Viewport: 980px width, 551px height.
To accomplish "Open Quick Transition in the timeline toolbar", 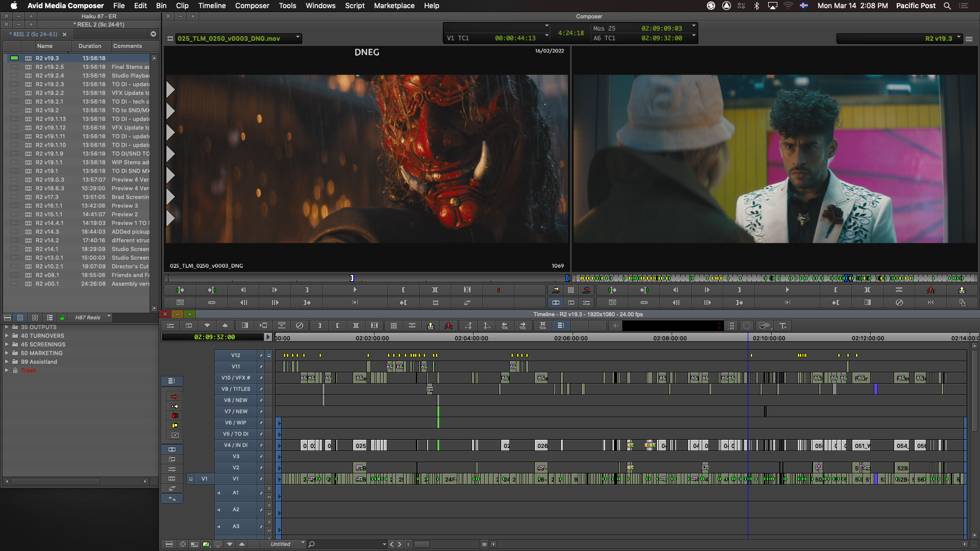I will pyautogui.click(x=244, y=325).
